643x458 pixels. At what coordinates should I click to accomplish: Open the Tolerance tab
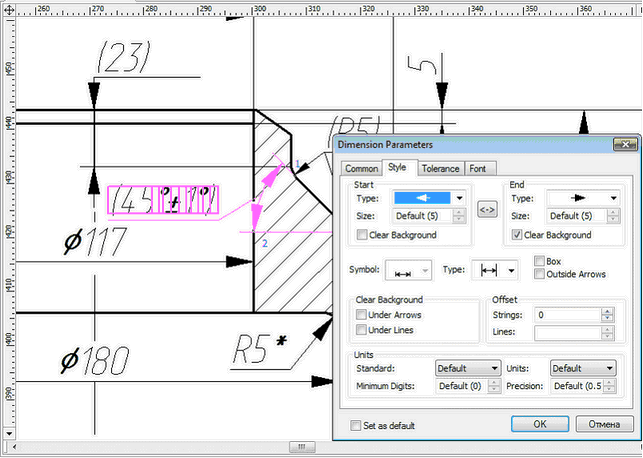pyautogui.click(x=440, y=169)
